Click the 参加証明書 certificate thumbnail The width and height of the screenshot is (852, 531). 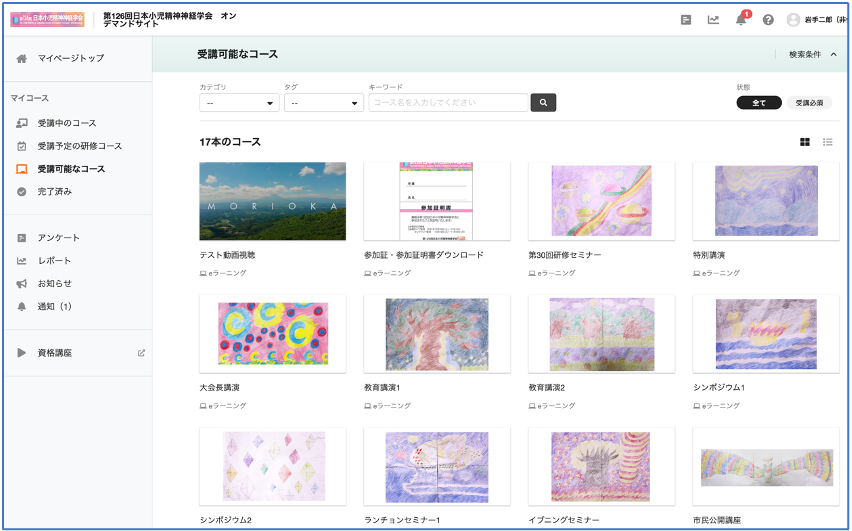(x=437, y=201)
